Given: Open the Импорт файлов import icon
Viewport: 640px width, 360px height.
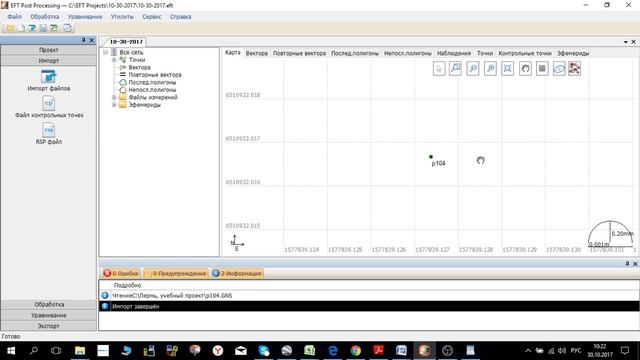Looking at the screenshot, I should coord(49,80).
